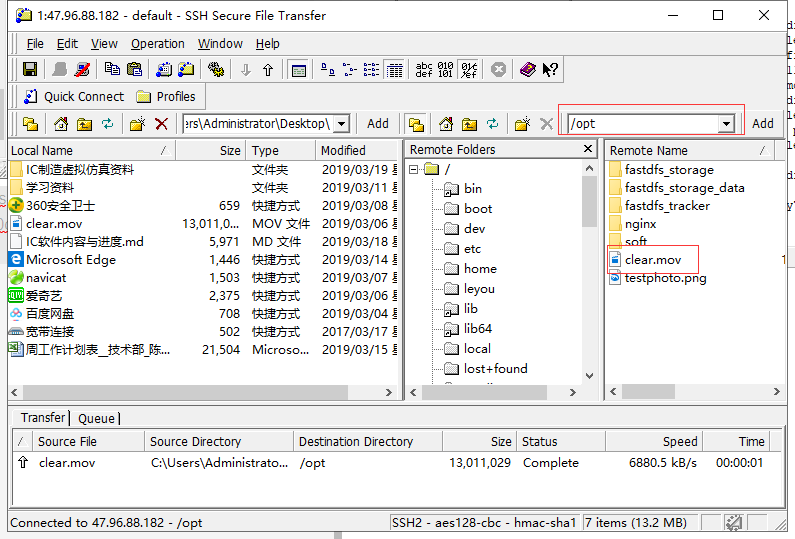Select auto transfer mode icon
Image resolution: width=795 pixels, height=539 pixels.
468,70
